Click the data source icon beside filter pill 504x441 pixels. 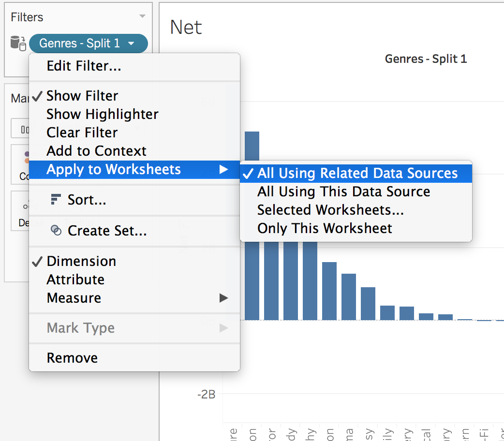tap(18, 43)
